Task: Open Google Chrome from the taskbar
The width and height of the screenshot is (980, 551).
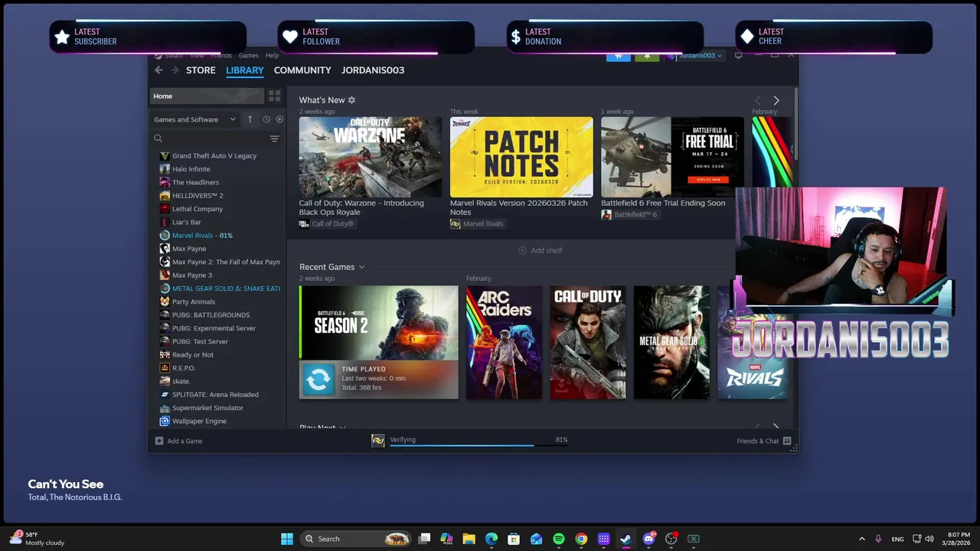Action: click(x=581, y=539)
